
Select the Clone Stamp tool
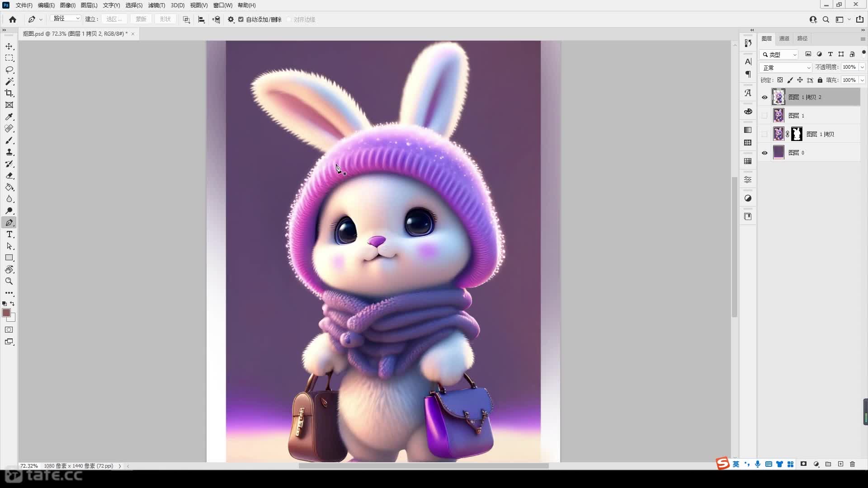coord(9,152)
